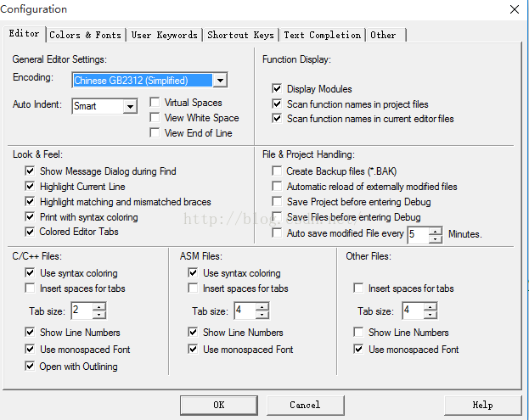Confirm settings with OK button
529x420 pixels.
219,406
